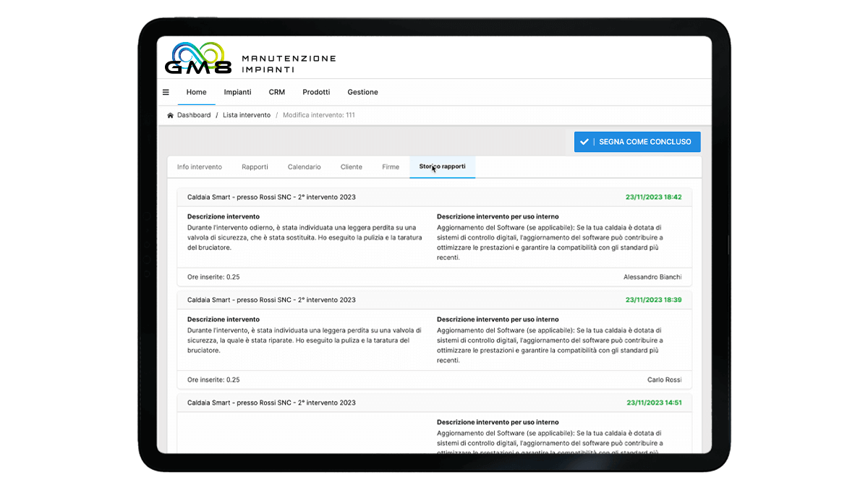Select Impianti in the navigation bar
The image size is (868, 488).
[x=237, y=92]
